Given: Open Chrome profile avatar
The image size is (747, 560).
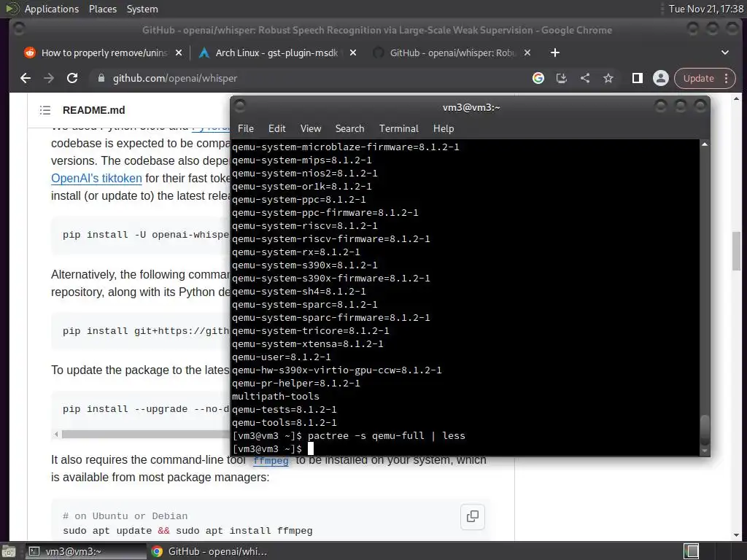Looking at the screenshot, I should click(x=661, y=78).
